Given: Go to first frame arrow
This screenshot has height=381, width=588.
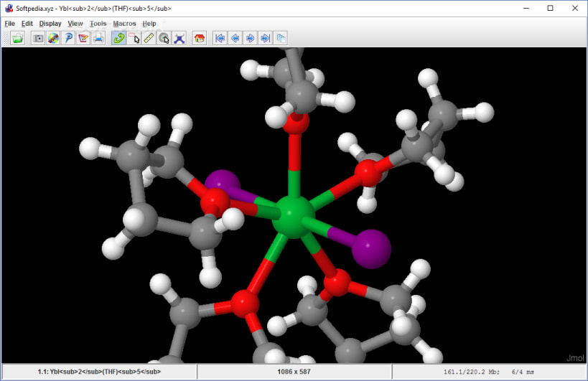Looking at the screenshot, I should pos(220,38).
